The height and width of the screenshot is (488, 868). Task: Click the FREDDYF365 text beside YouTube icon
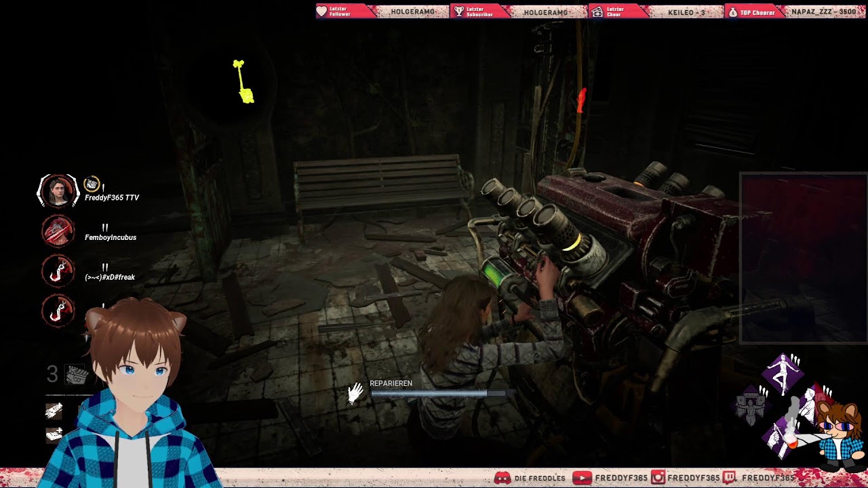click(x=621, y=479)
